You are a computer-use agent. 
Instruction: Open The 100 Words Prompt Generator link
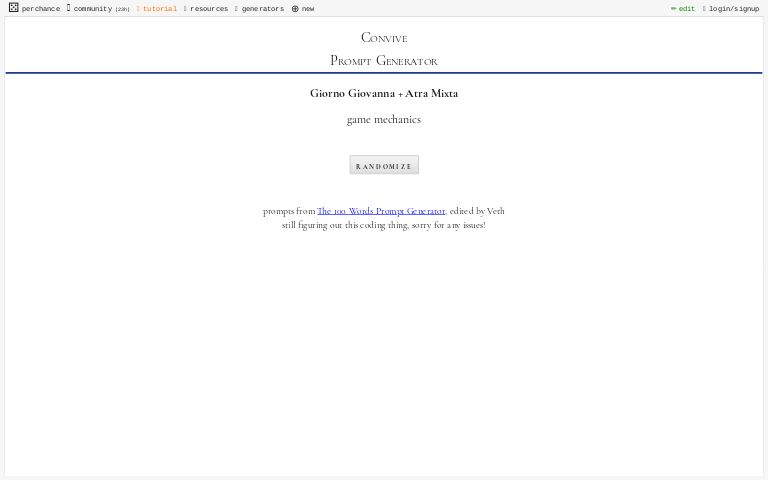(381, 211)
